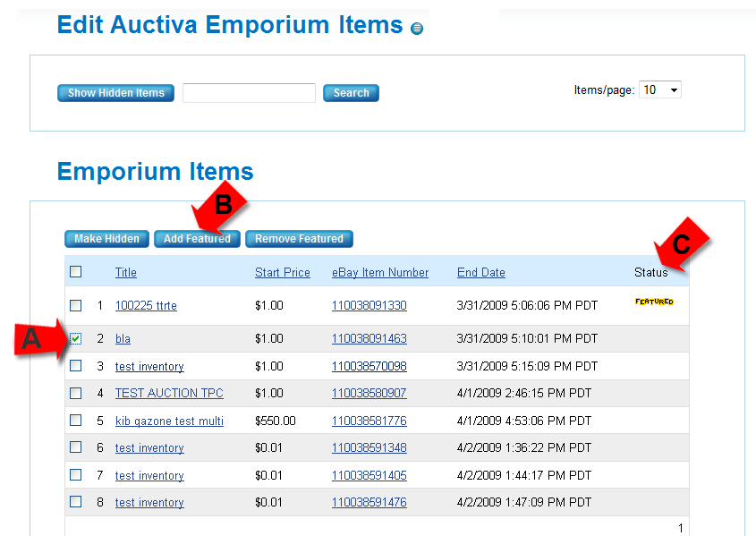Click the Show Hidden Items button
Viewport: 756px width, 536px height.
click(115, 93)
